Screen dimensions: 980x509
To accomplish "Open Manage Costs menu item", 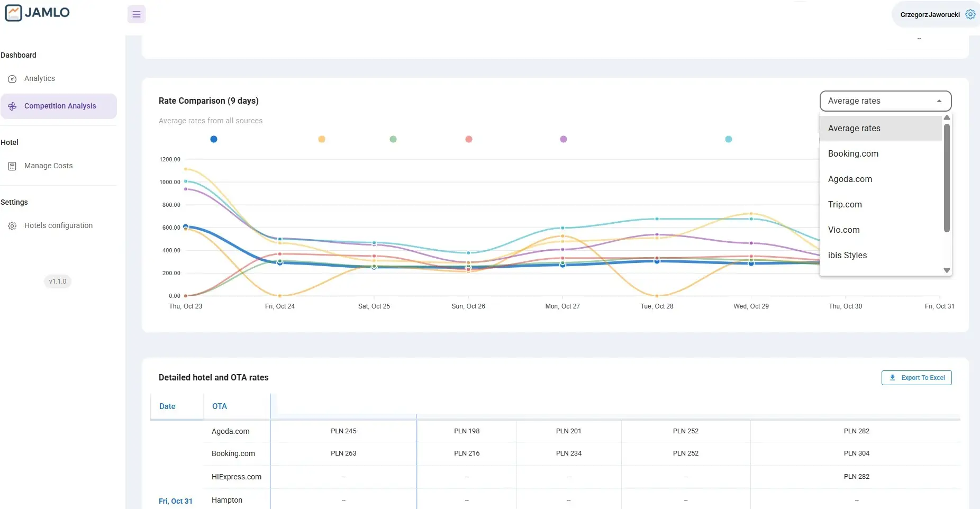I will point(48,166).
